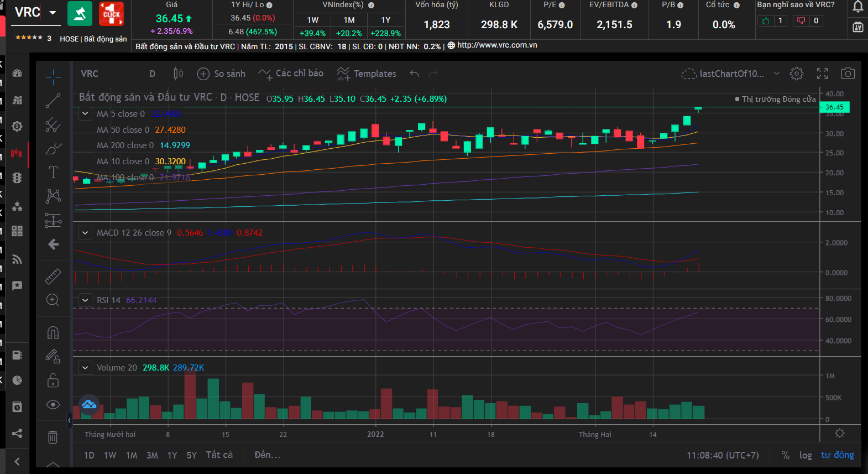Open the candlestick chart sidebar icon
This screenshot has width=868, height=474.
17,153
